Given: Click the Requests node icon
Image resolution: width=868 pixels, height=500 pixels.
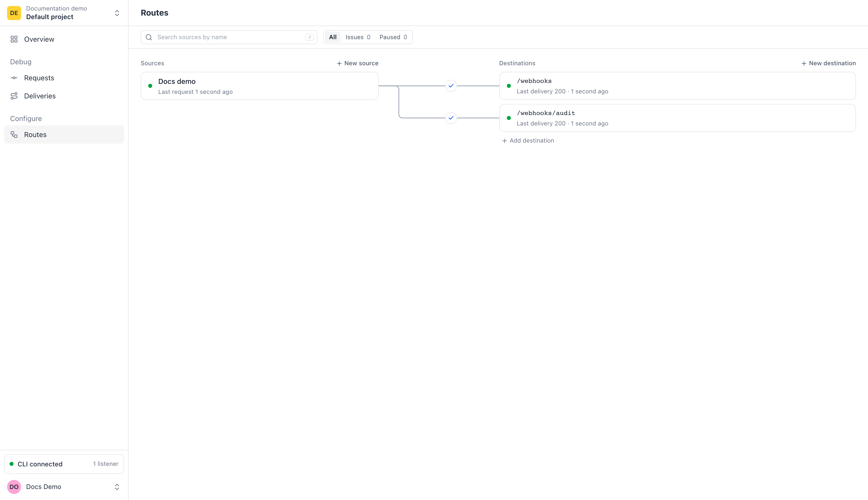Looking at the screenshot, I should 14,78.
